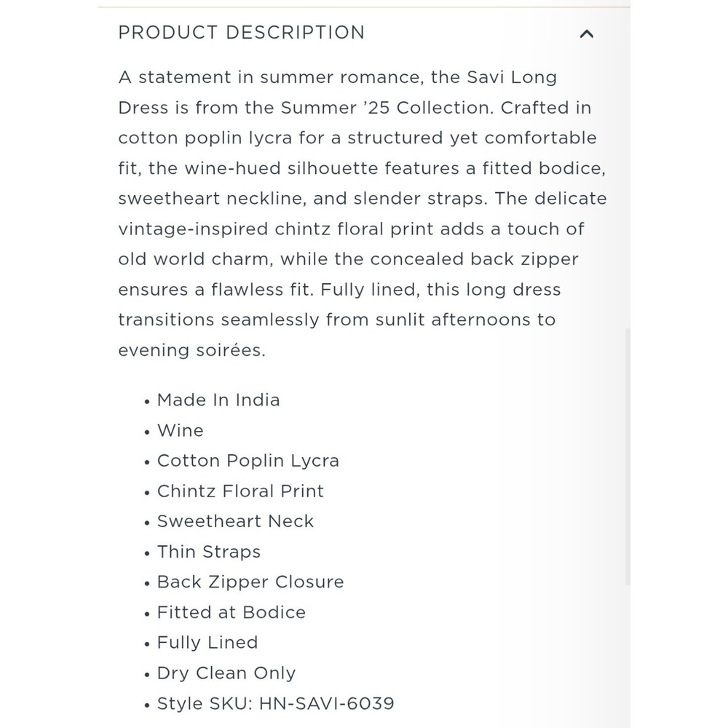The image size is (728, 728).
Task: Click the Made In India bullet
Action: 218,400
